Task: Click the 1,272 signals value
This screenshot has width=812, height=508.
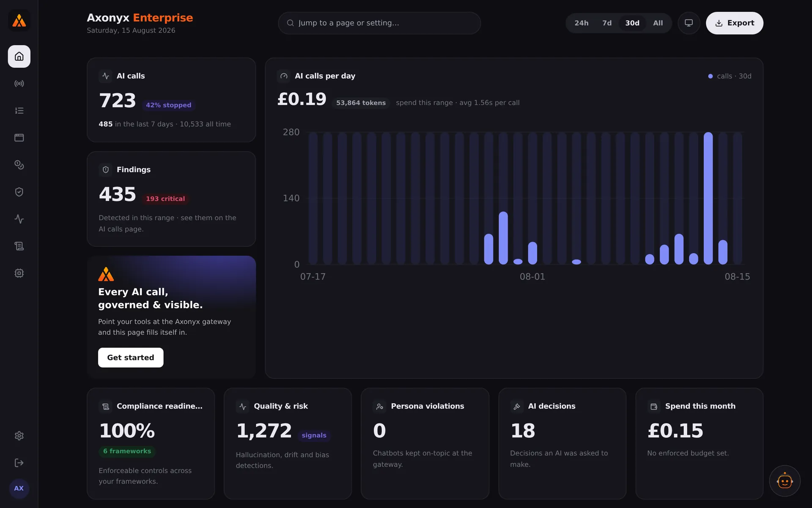Action: (x=264, y=431)
